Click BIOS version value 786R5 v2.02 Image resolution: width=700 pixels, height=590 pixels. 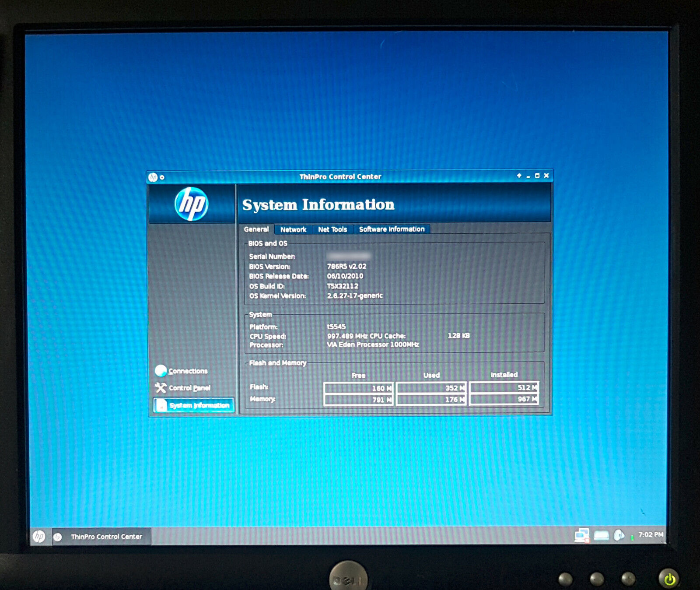[347, 266]
